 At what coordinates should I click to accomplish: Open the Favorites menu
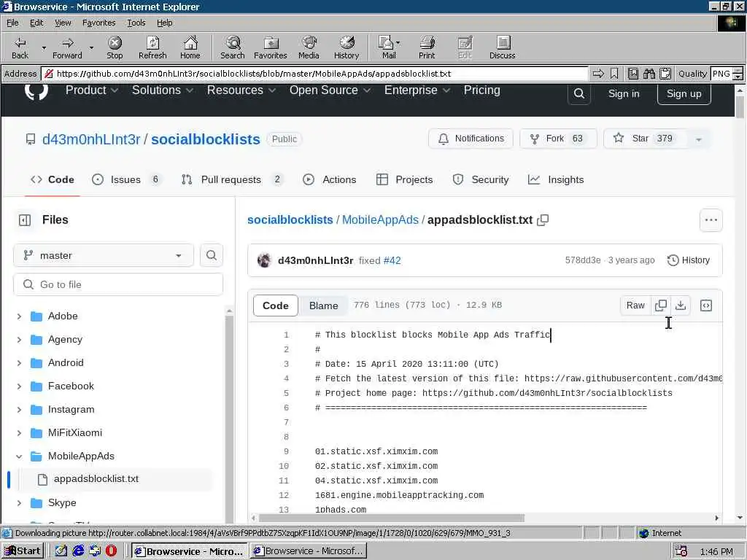98,23
